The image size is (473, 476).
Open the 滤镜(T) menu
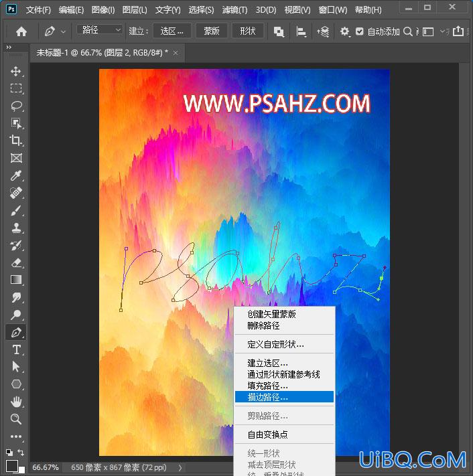point(234,10)
